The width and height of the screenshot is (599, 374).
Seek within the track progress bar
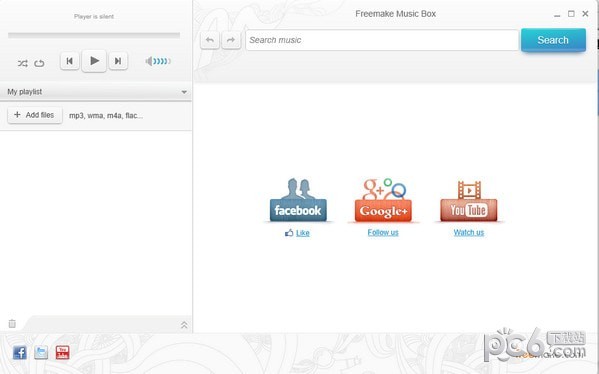pos(94,35)
